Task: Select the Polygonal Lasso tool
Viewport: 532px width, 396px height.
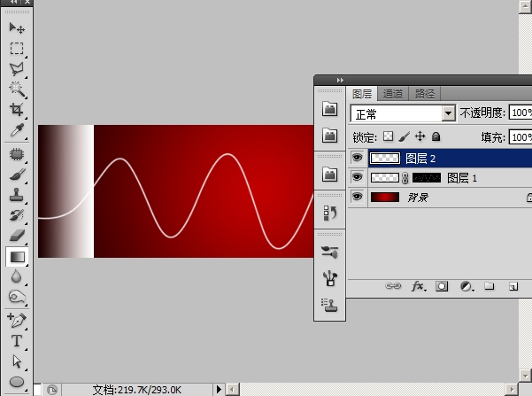Action: click(x=17, y=68)
